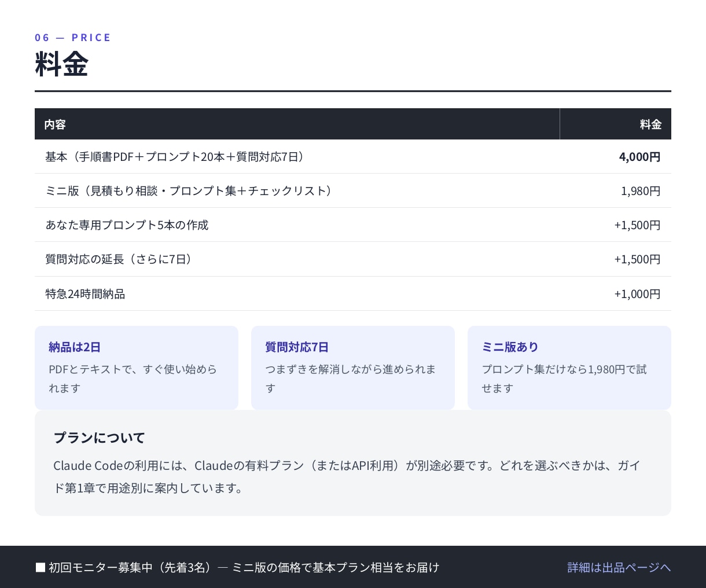Click the 納品は2日 card title

click(x=75, y=347)
